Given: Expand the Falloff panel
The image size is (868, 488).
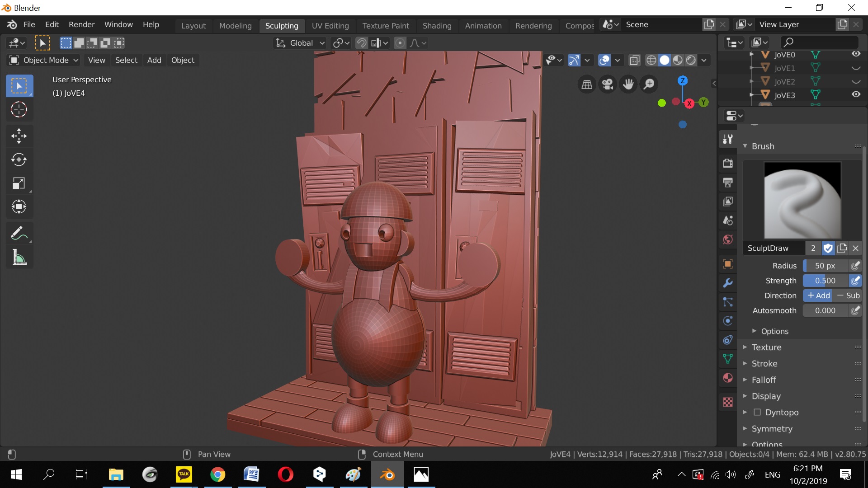Looking at the screenshot, I should (x=764, y=380).
